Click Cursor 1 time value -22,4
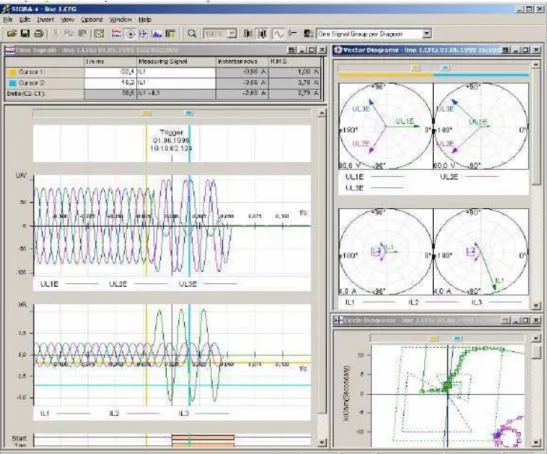 pyautogui.click(x=110, y=72)
